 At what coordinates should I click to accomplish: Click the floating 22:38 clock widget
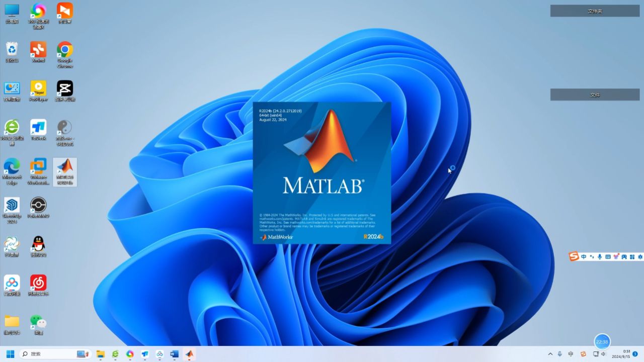pos(602,341)
